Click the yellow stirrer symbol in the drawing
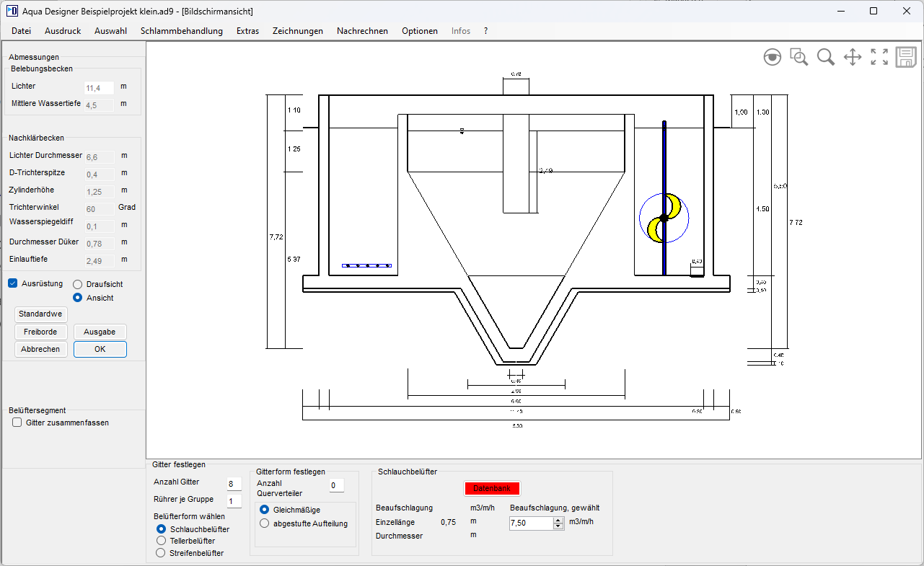Viewport: 924px width, 566px height. [664, 218]
